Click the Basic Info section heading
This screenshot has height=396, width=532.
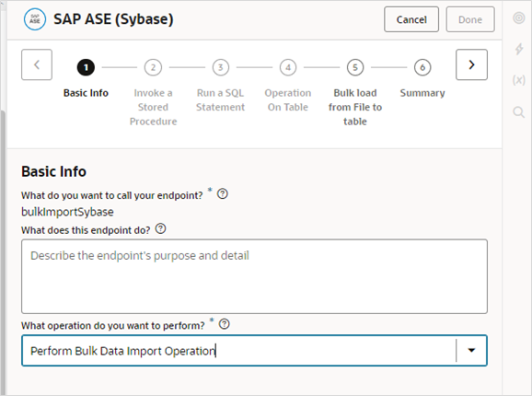(x=53, y=171)
